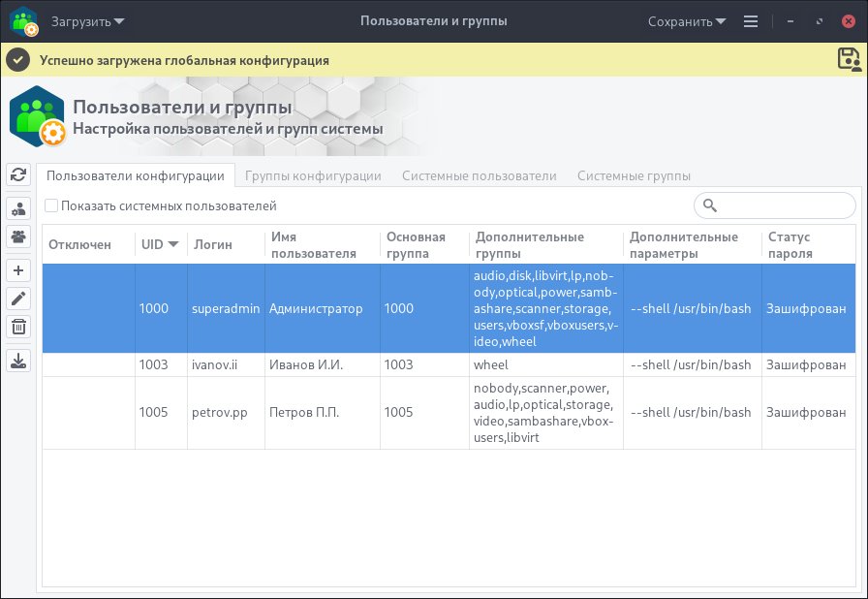Open the "Группы конфигурации" tab
The image size is (868, 599).
(x=317, y=175)
